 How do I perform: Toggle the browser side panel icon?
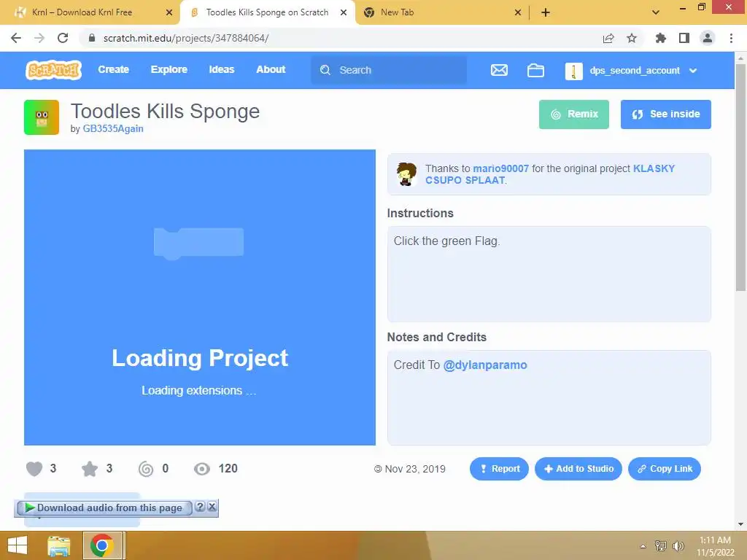click(684, 38)
